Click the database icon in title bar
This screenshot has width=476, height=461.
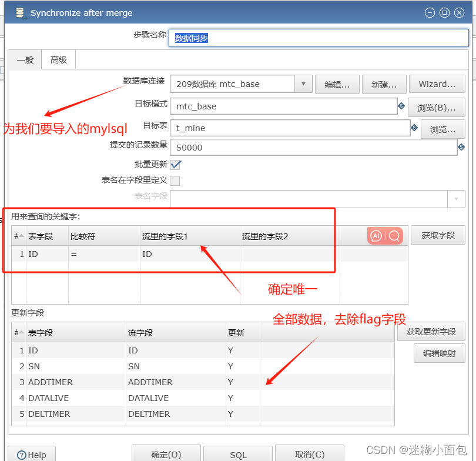pos(21,13)
